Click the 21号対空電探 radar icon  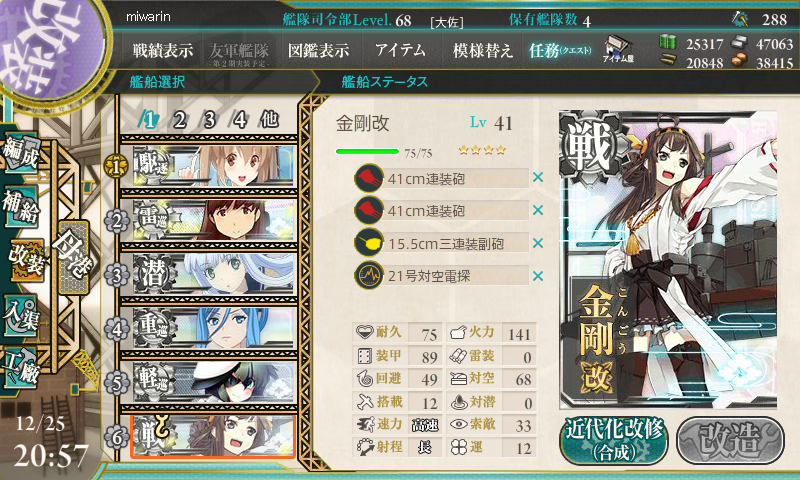click(x=369, y=275)
